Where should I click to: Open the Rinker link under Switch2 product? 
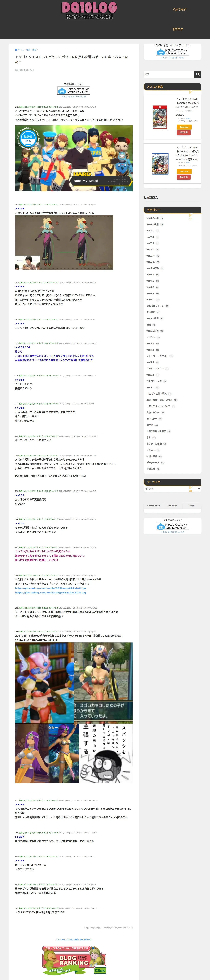pos(188,118)
